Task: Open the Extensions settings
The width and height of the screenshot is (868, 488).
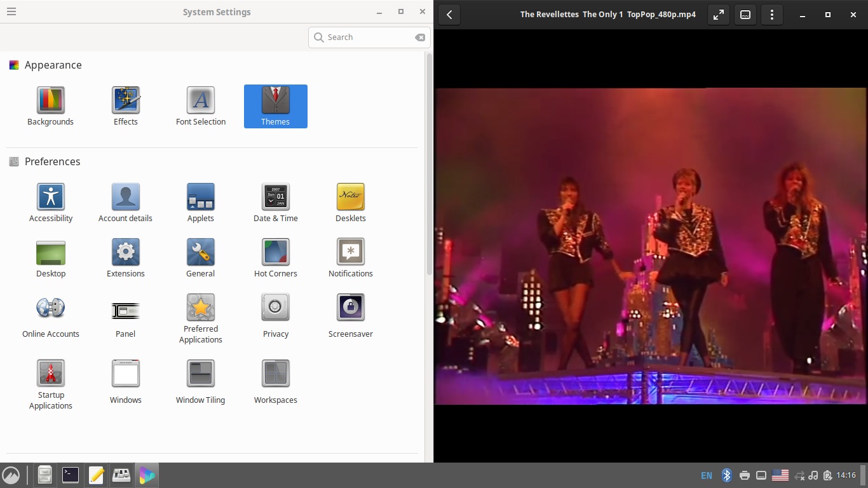Action: pyautogui.click(x=125, y=259)
